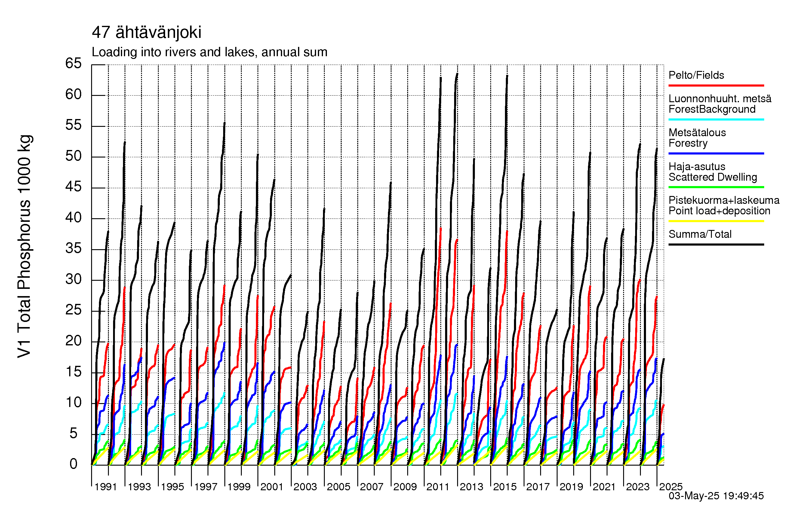Click the x-axis year label 1993
Screen dimensions: 812x511
(x=139, y=487)
